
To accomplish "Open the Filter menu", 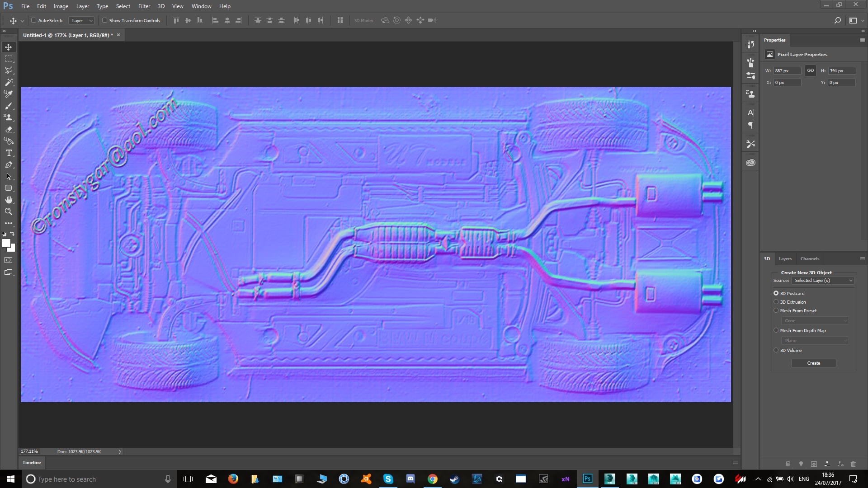I will [144, 6].
